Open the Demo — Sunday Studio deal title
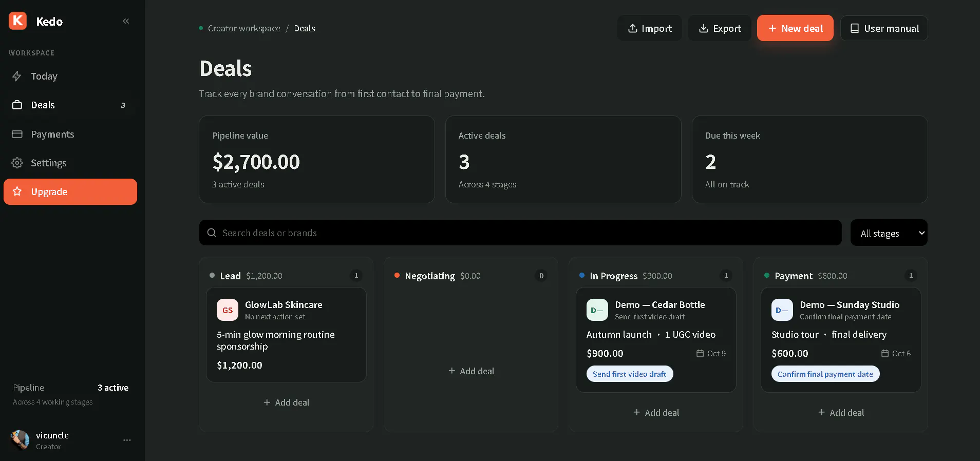 (x=850, y=304)
